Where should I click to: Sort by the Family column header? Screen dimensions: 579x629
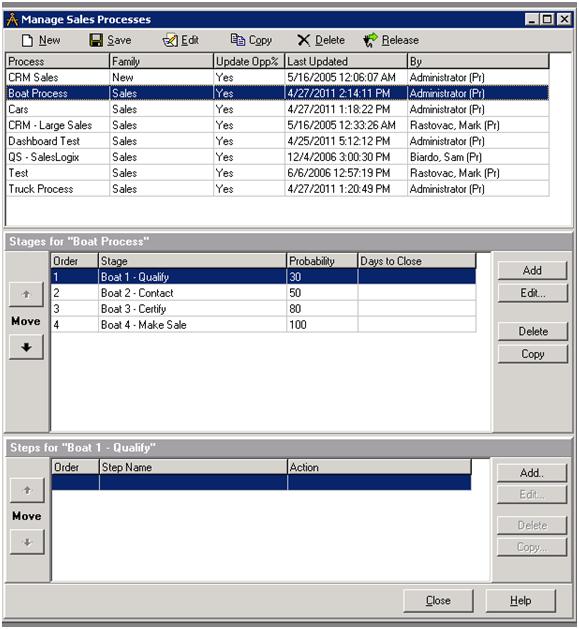tap(161, 61)
